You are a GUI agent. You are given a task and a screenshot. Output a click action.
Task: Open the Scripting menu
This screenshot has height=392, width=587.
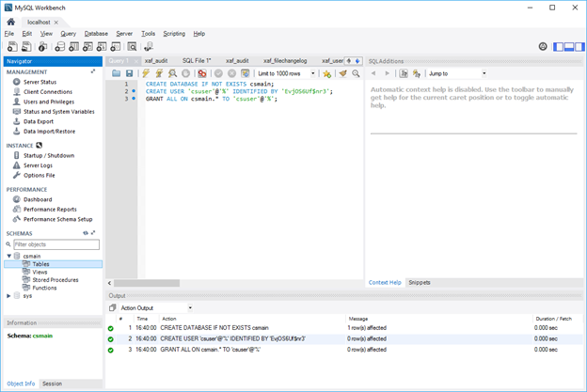[174, 34]
